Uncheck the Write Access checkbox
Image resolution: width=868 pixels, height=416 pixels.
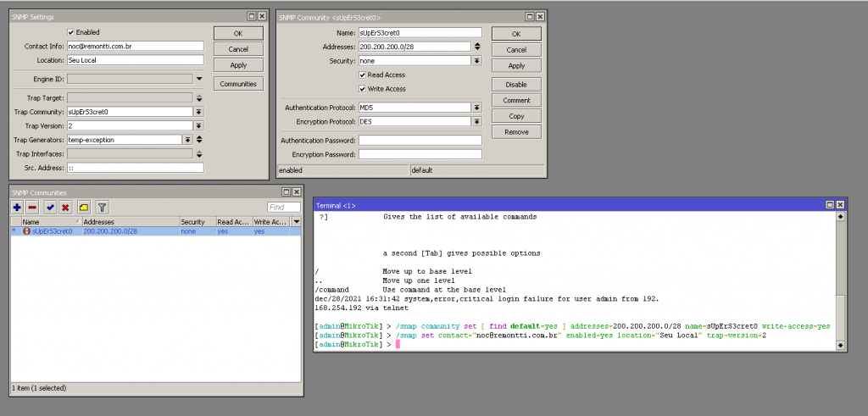(363, 88)
